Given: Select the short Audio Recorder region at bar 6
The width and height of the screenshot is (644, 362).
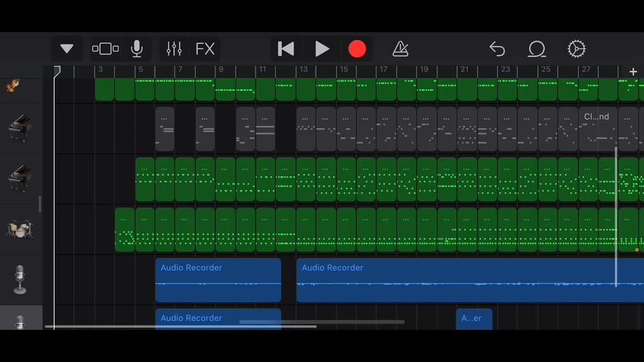Looking at the screenshot, I should point(218,280).
